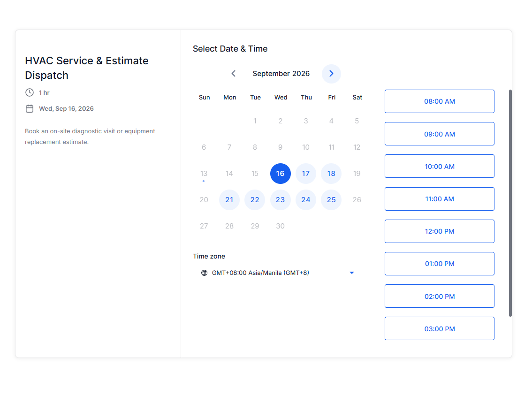Click the time slots list scrollbar

(x=510, y=203)
